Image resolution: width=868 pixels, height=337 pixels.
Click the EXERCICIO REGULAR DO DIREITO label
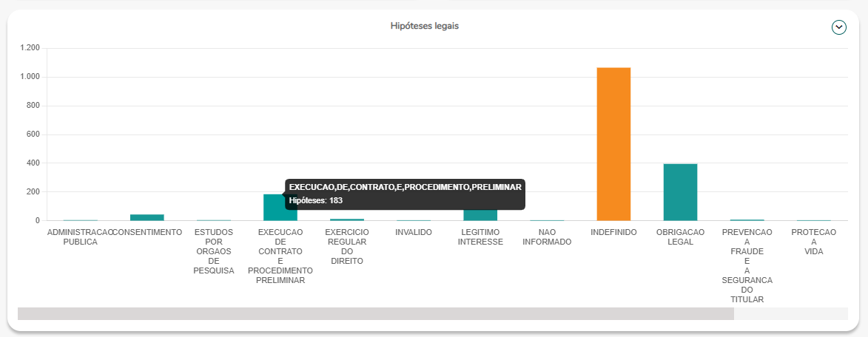tap(346, 246)
